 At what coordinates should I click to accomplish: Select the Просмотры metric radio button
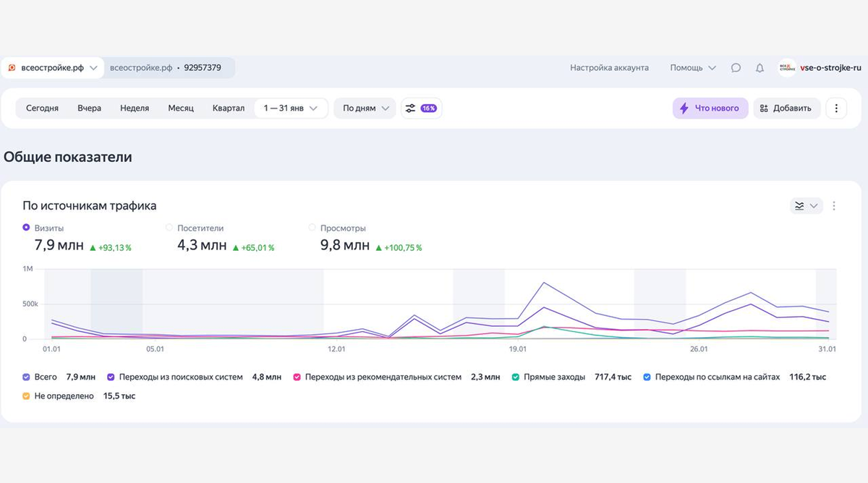(x=312, y=228)
